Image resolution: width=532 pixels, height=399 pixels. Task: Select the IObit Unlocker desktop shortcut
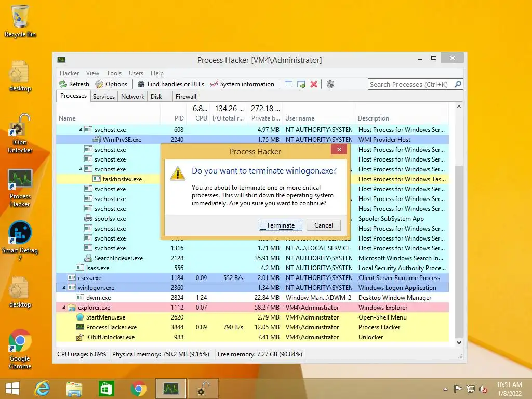click(x=20, y=134)
